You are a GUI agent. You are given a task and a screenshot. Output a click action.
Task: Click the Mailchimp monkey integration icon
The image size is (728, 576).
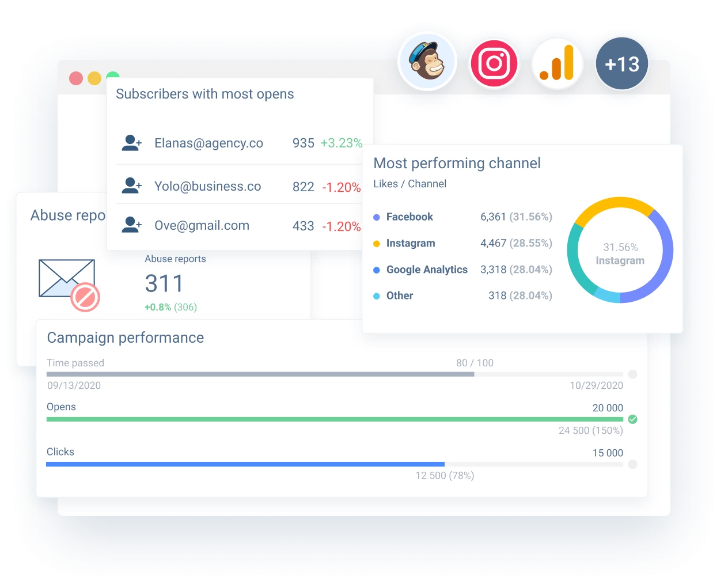(x=427, y=62)
